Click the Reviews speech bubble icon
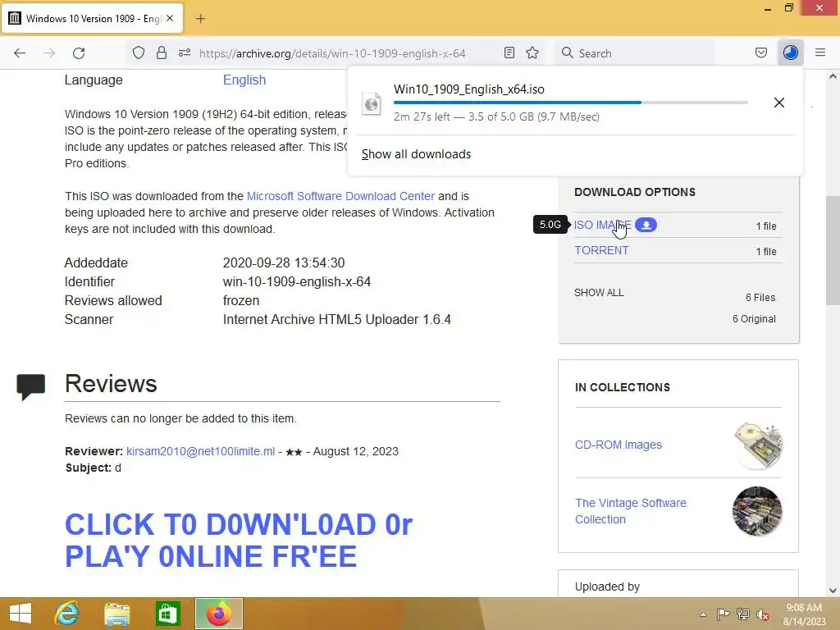This screenshot has width=840, height=630. click(x=30, y=387)
